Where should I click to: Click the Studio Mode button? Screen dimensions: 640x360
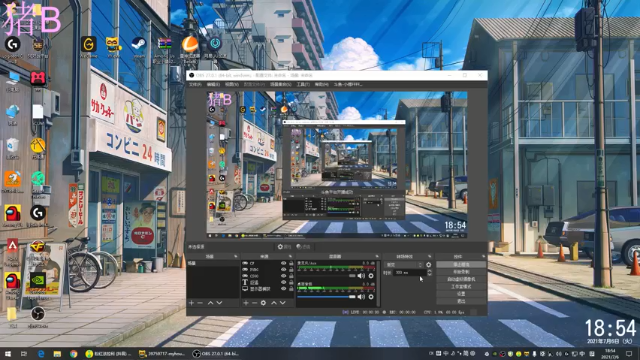[461, 287]
